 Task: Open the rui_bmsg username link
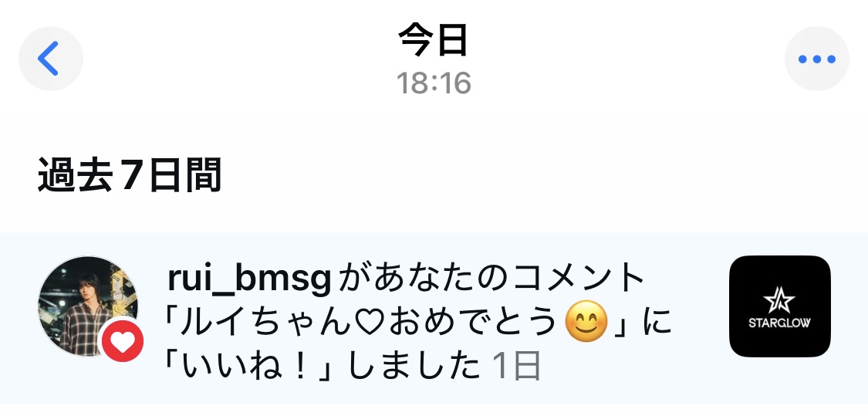[x=249, y=278]
